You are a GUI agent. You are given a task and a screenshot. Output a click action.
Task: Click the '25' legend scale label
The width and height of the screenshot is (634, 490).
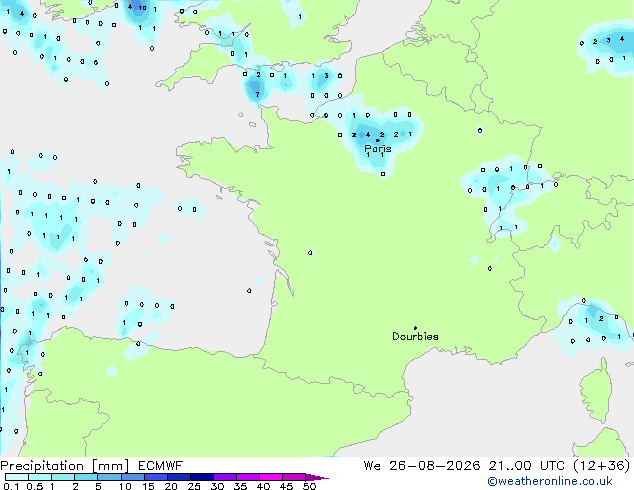(194, 486)
